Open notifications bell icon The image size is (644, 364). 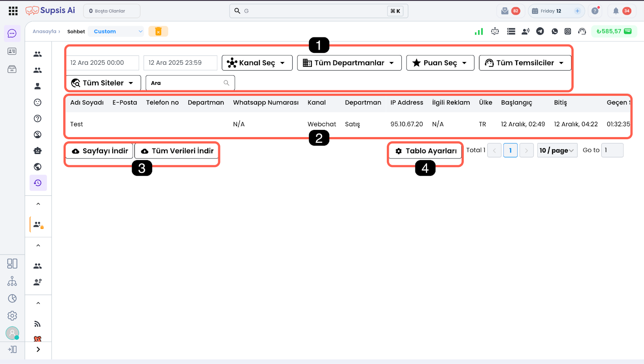click(615, 11)
